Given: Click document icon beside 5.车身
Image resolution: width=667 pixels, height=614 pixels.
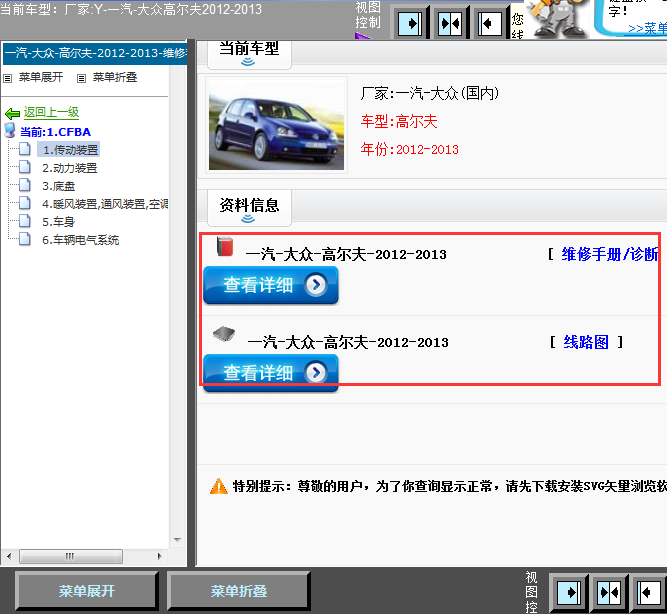Looking at the screenshot, I should 25,221.
